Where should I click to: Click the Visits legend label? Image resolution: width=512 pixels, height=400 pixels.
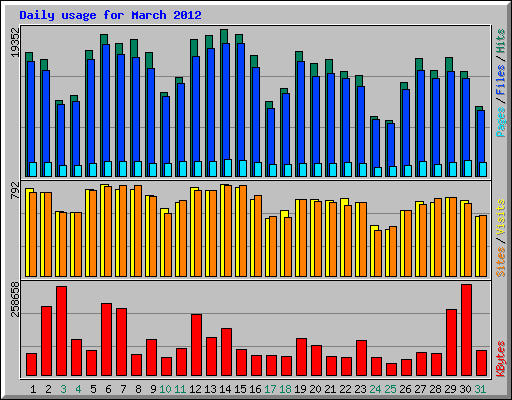click(501, 218)
